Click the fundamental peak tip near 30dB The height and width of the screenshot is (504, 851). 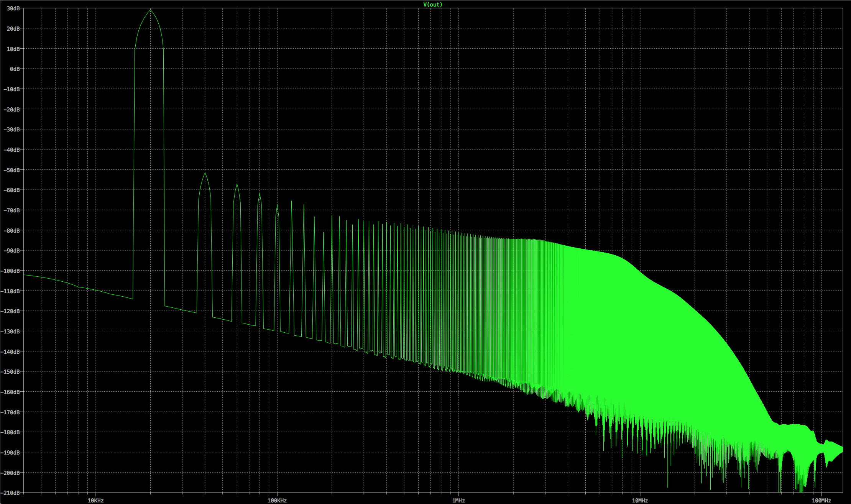pos(150,10)
